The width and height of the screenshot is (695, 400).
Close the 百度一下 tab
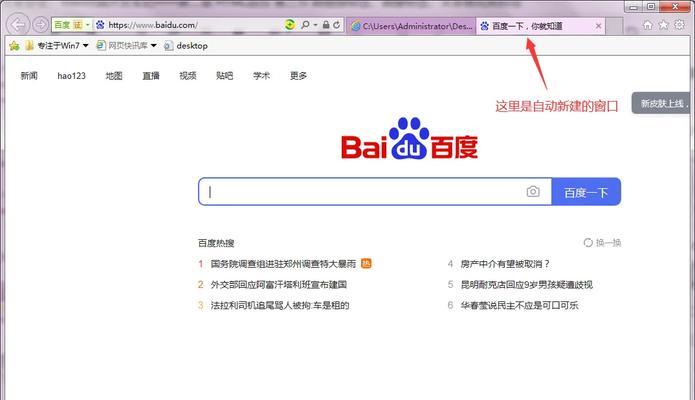[x=598, y=26]
